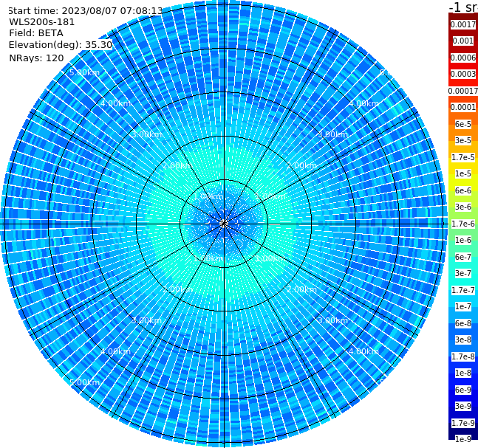The width and height of the screenshot is (478, 448).
Task: Click the 5.00km range label below NRays text
Action: [x=84, y=72]
